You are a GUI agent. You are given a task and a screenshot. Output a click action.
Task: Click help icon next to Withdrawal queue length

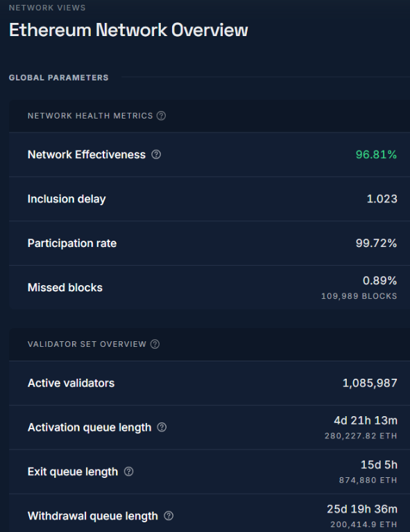coord(169,516)
